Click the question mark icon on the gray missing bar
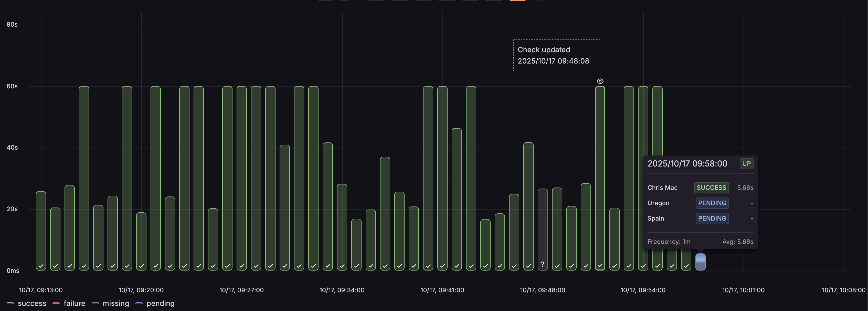This screenshot has width=868, height=311. (543, 264)
